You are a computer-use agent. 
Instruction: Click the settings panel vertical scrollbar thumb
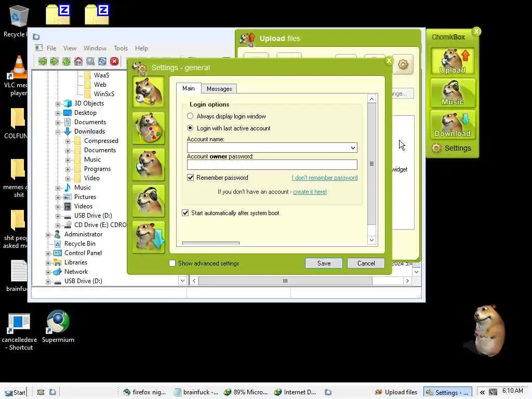[372, 164]
